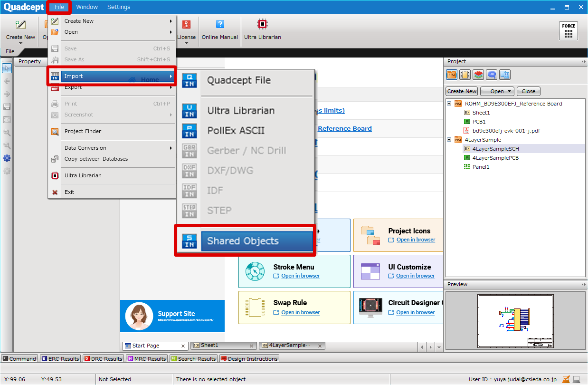Click the Ultra Librarian toolbar icon
588x385 pixels.
262,25
